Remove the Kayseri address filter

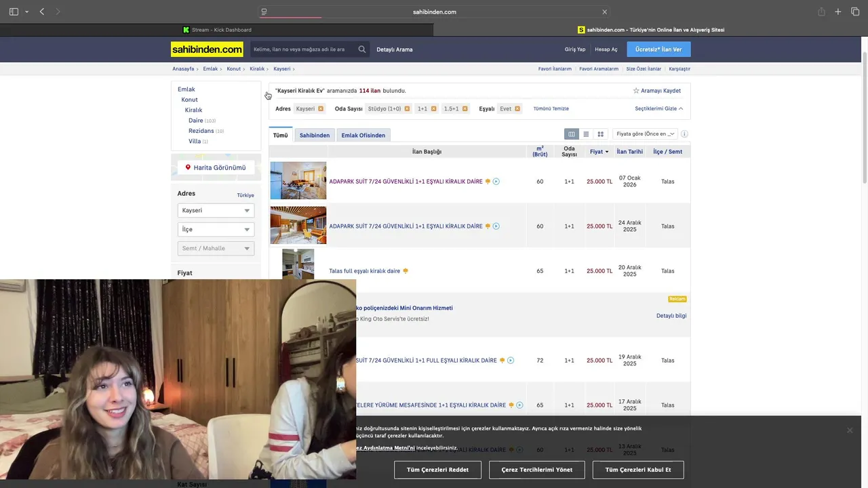click(321, 108)
